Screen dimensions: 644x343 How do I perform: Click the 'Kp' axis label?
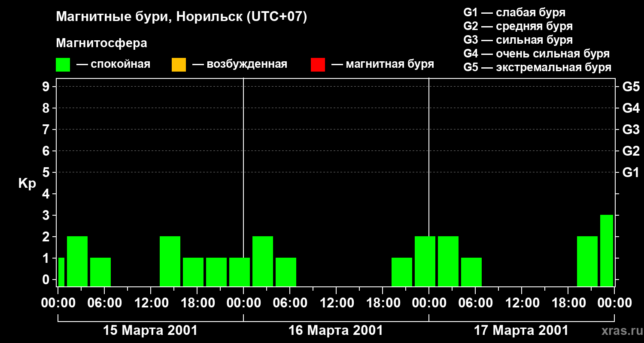point(27,184)
